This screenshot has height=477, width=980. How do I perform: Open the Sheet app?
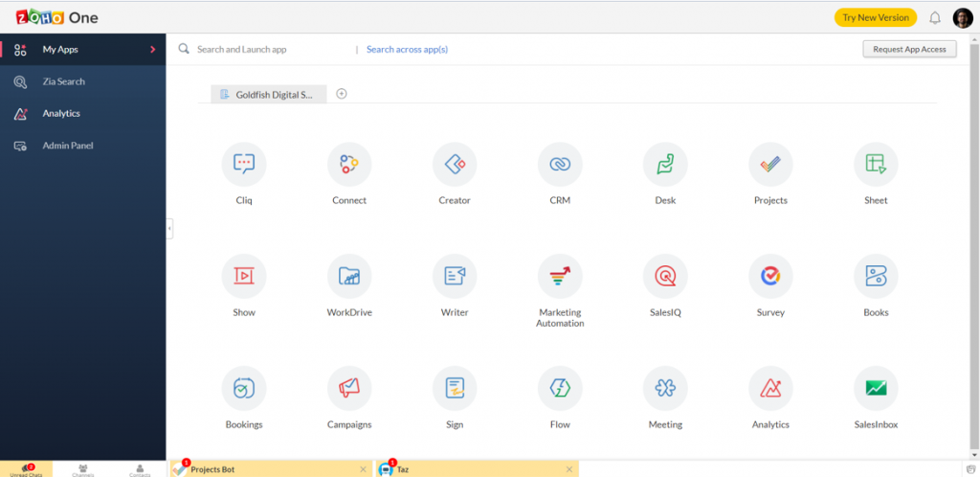[876, 165]
